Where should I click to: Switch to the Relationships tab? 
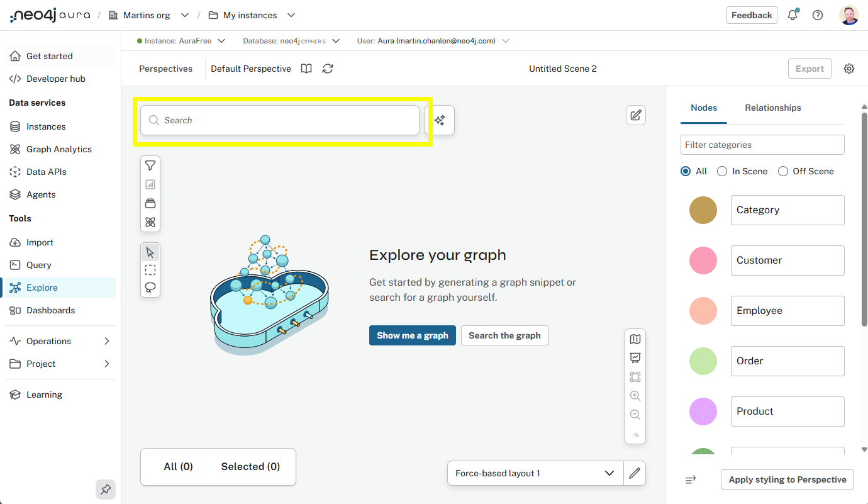[772, 108]
